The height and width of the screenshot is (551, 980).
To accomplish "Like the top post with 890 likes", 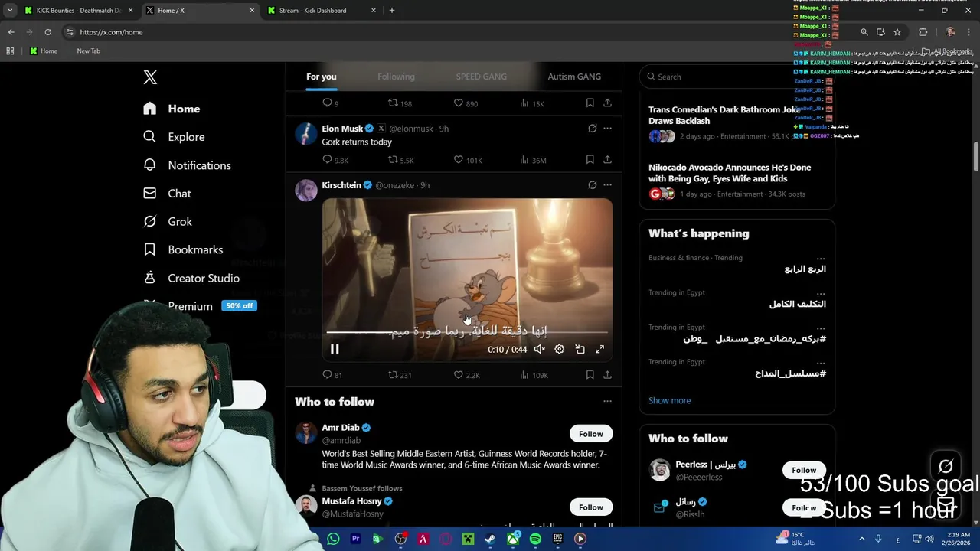I will pos(465,103).
